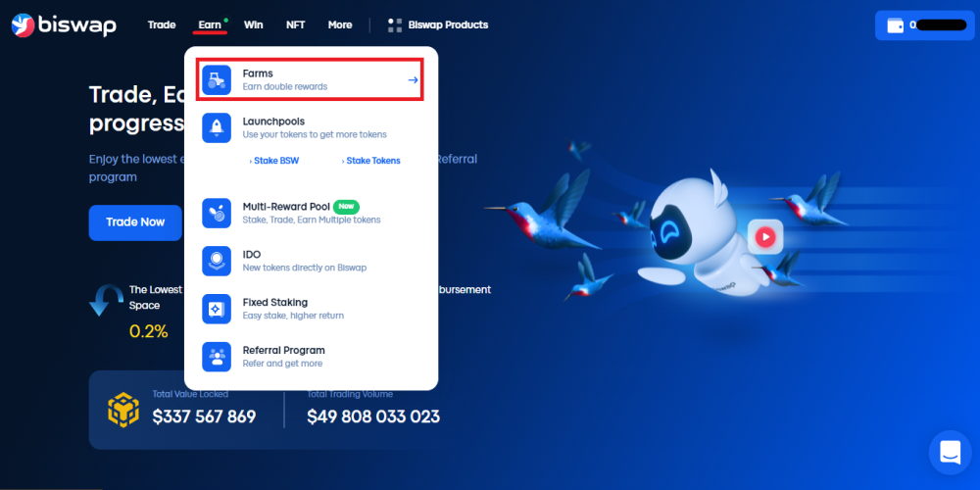Open Fixed Staking entry
The image size is (980, 490).
pos(311,309)
